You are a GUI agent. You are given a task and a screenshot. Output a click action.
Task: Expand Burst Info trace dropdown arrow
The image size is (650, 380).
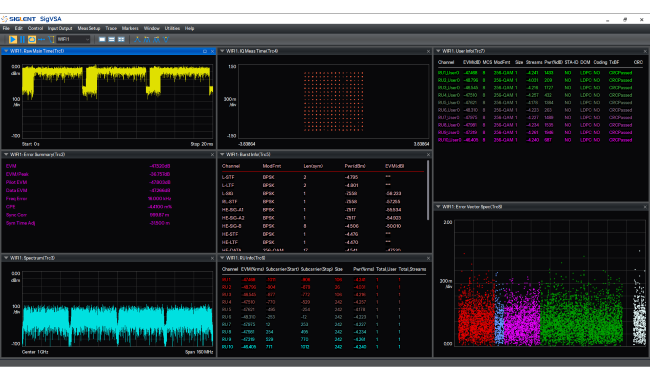coord(222,154)
